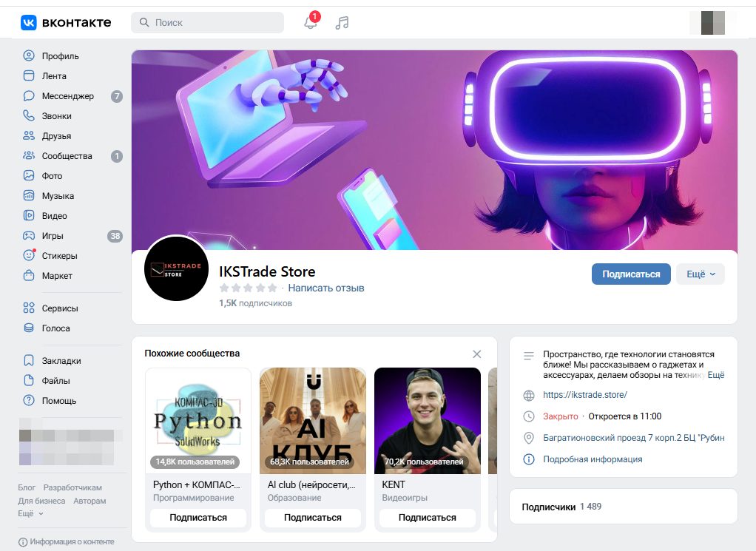
Task: Open the notifications bell icon
Action: tap(311, 23)
